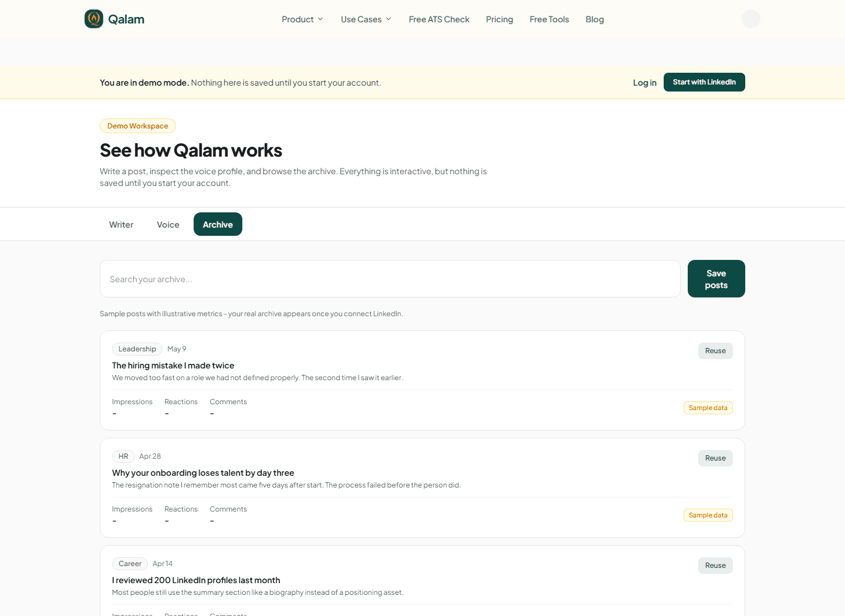Click the "Most people still use the summary" excerpt
This screenshot has width=845, height=616.
(x=258, y=593)
